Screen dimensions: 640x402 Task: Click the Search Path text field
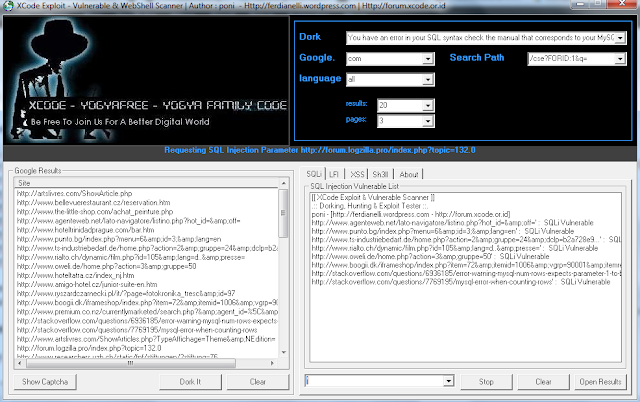tap(571, 59)
